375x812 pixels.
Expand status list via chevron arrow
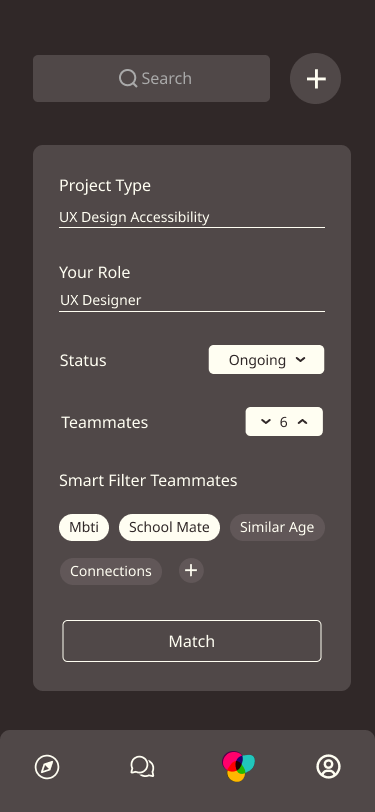(x=300, y=359)
